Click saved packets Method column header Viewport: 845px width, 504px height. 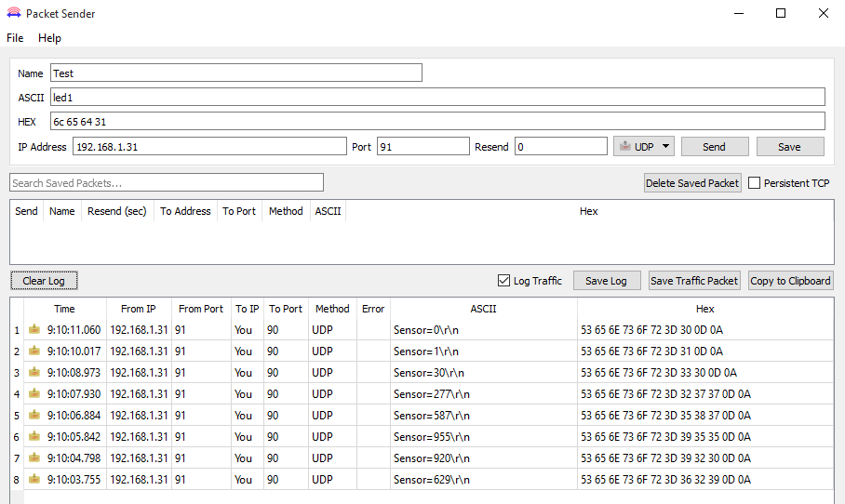[x=286, y=211]
